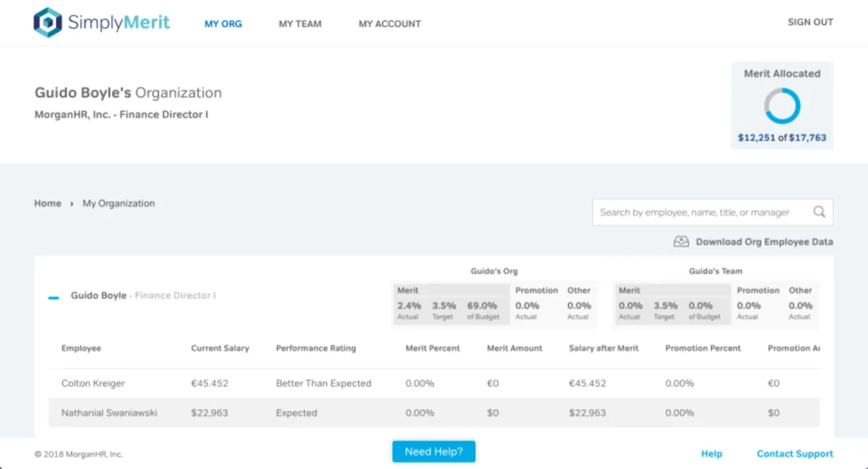Screen dimensions: 868x469
Task: Select the Nathanial Swaniawski employee row
Action: (x=109, y=413)
